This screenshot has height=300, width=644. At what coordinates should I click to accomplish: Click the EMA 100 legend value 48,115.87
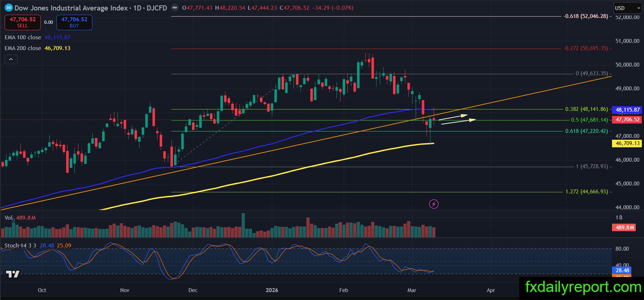[58, 37]
